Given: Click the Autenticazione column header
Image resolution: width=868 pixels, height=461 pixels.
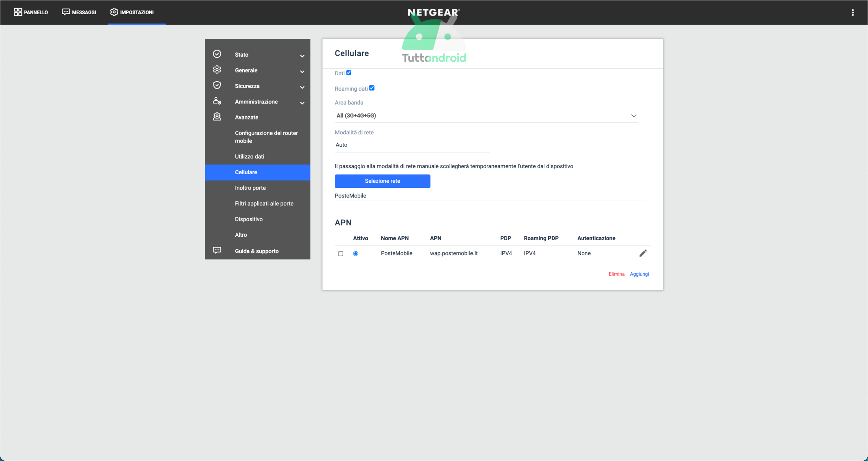Looking at the screenshot, I should coord(596,238).
